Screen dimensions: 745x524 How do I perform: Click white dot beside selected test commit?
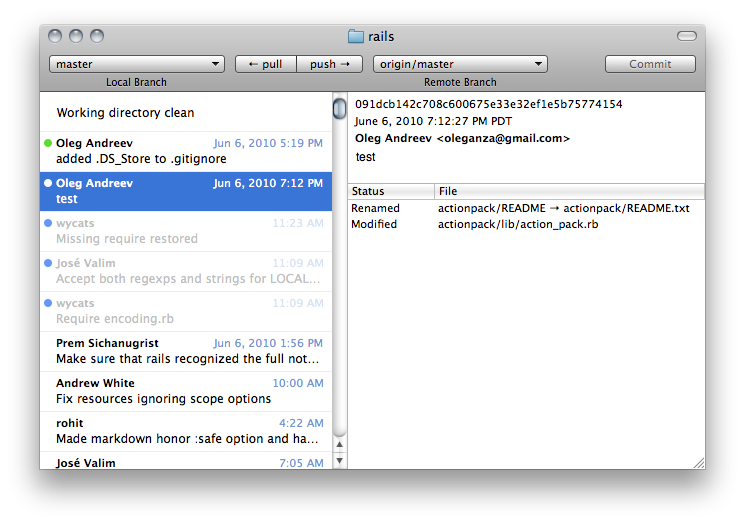point(48,183)
